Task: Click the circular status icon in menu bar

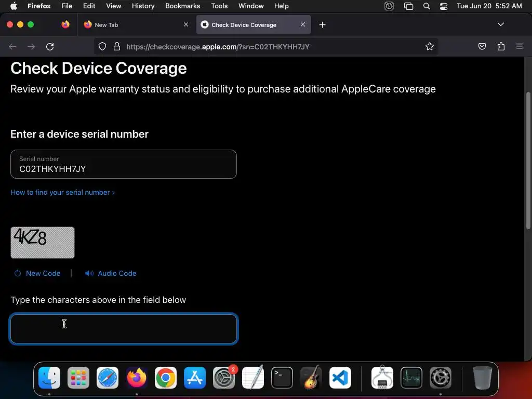Action: coord(389,6)
